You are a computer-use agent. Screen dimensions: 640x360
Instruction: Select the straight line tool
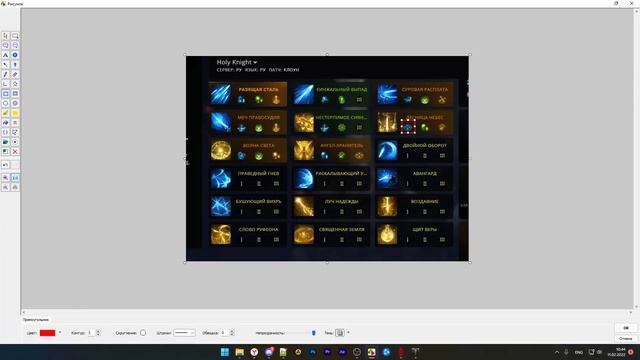tap(5, 65)
